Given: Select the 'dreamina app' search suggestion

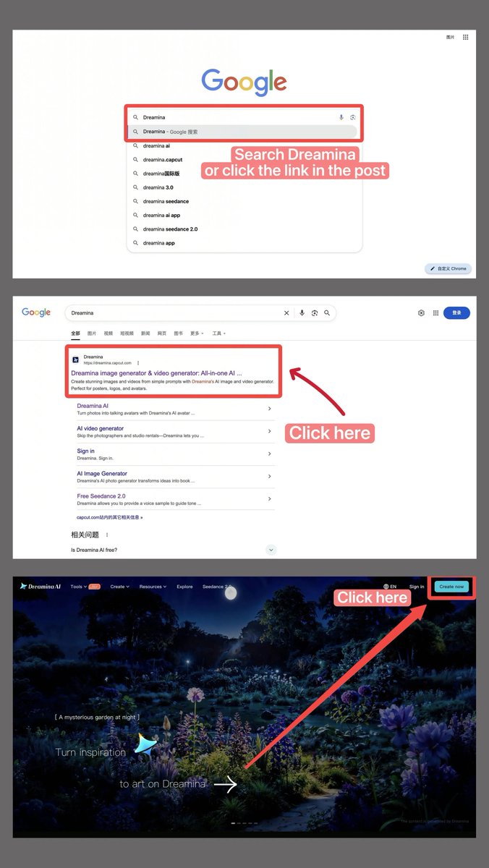Looking at the screenshot, I should click(x=159, y=243).
